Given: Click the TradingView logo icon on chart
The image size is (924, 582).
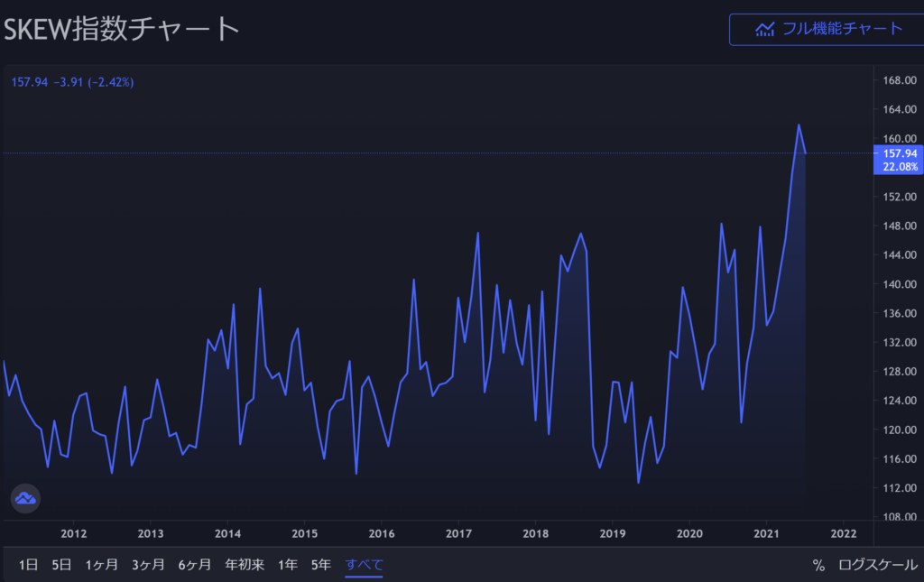Looking at the screenshot, I should (24, 498).
